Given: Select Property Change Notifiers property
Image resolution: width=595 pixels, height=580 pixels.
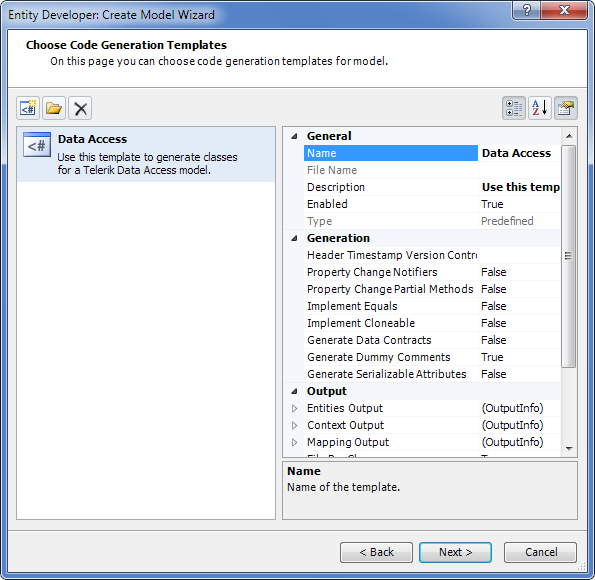Looking at the screenshot, I should pos(391,272).
